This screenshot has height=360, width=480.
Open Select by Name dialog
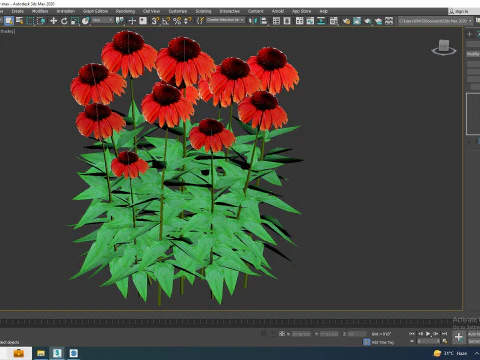[x=20, y=21]
